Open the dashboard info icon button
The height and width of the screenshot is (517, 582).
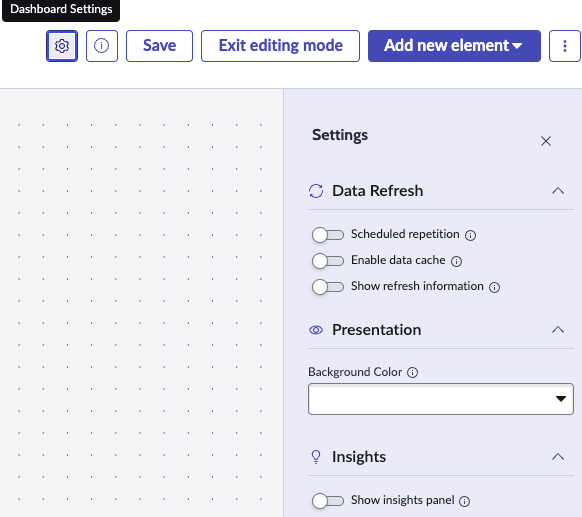coord(102,46)
